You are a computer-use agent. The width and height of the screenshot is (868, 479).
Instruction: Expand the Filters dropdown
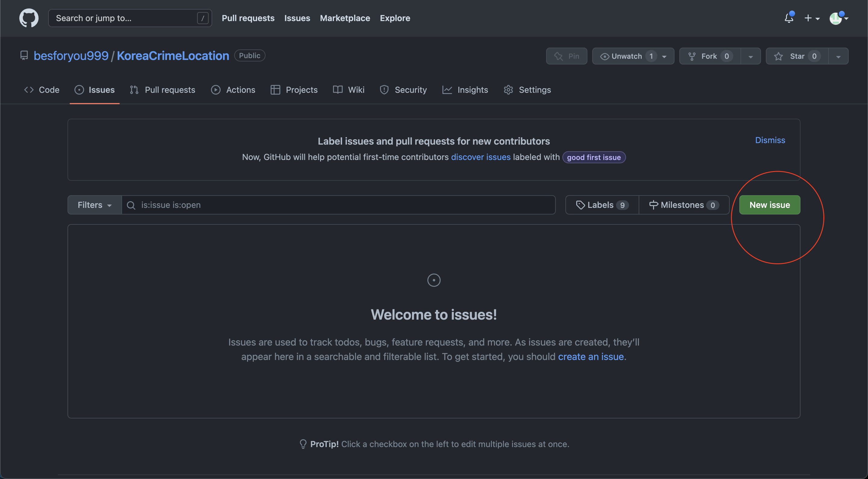tap(95, 205)
